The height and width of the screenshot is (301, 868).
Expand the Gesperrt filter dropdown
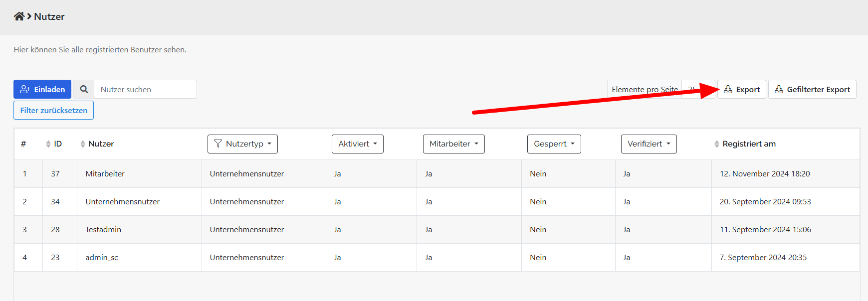pyautogui.click(x=554, y=144)
